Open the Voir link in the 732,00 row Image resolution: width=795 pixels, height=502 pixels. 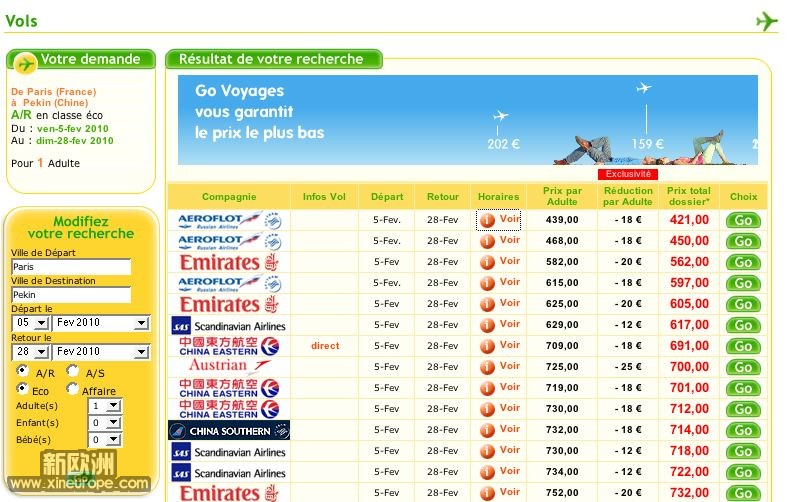(x=510, y=492)
